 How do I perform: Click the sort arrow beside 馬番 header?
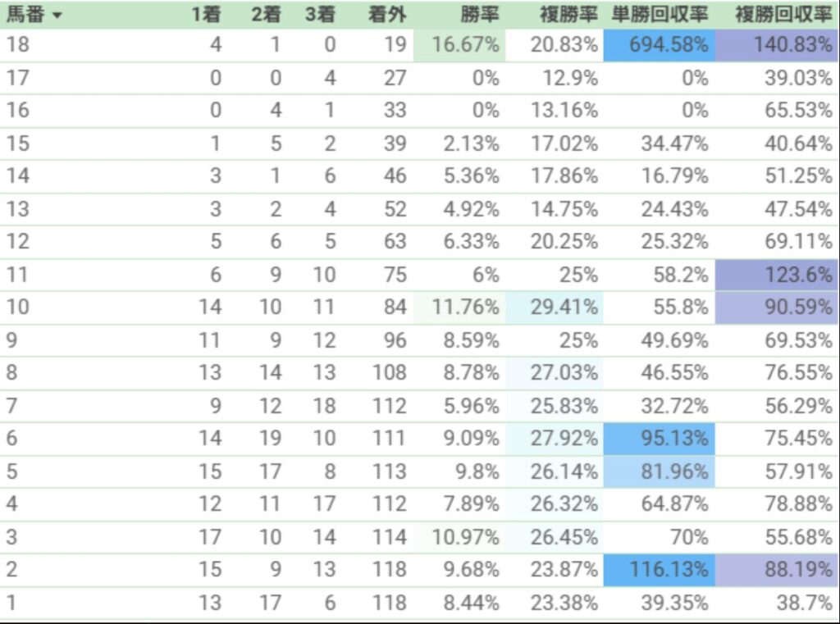[57, 15]
